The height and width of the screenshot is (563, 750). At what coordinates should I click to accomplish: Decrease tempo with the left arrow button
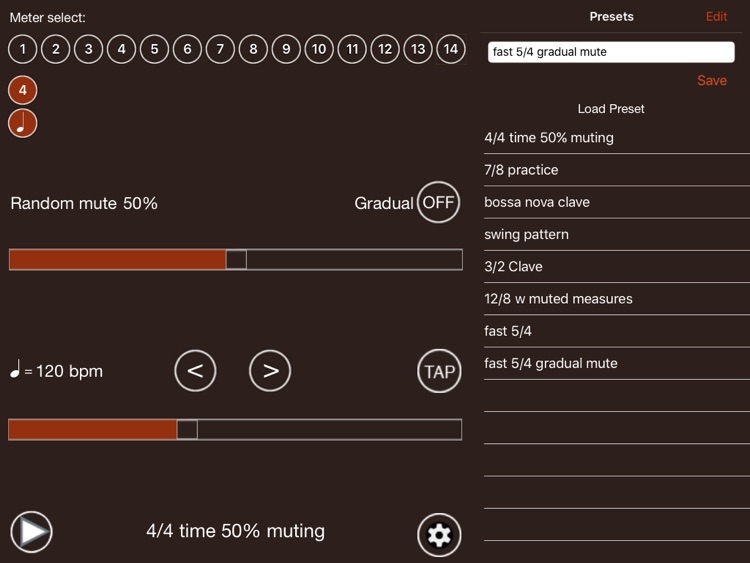[x=195, y=371]
